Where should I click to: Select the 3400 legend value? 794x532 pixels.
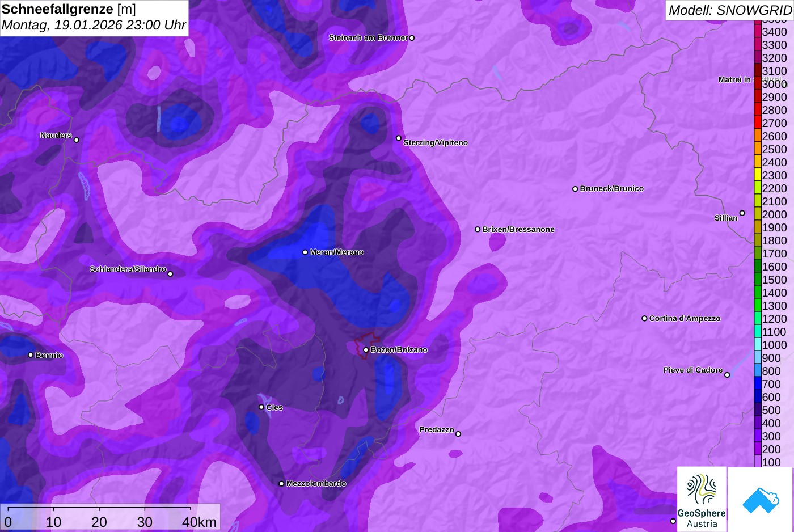[775, 32]
